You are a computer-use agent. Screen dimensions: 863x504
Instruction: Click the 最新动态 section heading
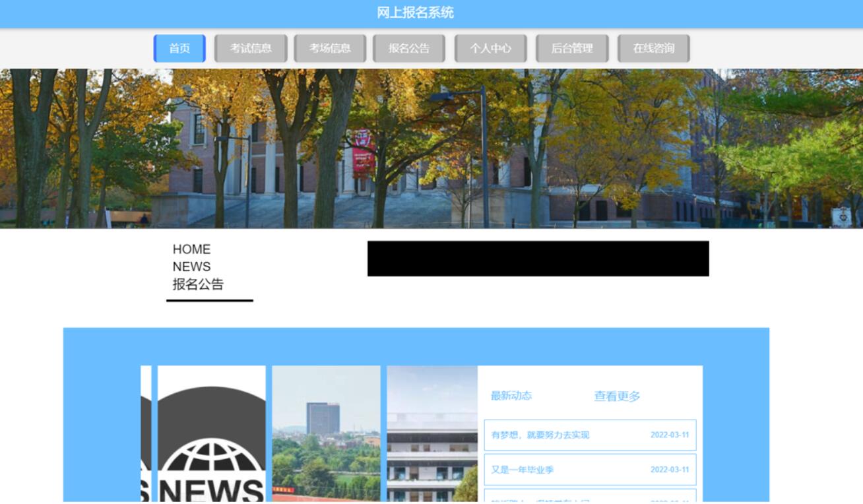click(x=510, y=396)
